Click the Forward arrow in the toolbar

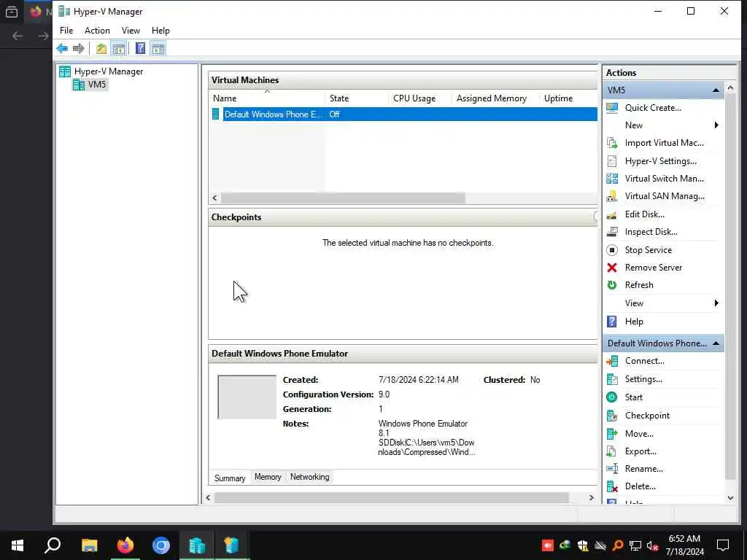click(79, 49)
